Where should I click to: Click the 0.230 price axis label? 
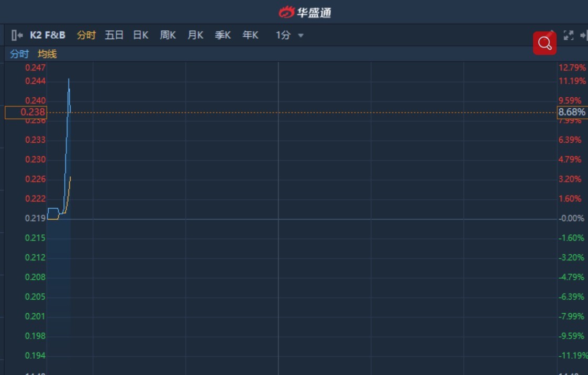click(x=35, y=160)
